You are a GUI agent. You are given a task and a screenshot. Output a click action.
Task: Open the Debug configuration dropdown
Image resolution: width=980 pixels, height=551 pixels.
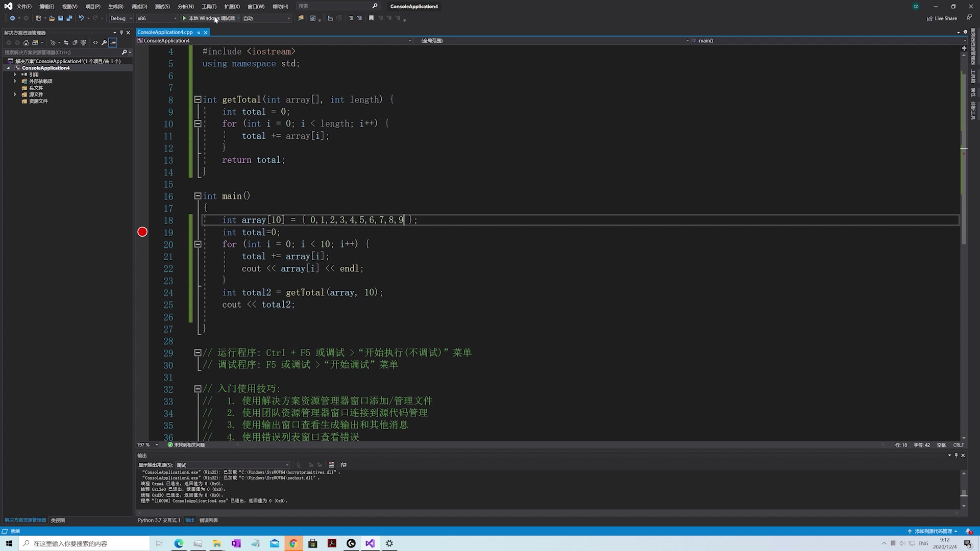click(x=121, y=18)
